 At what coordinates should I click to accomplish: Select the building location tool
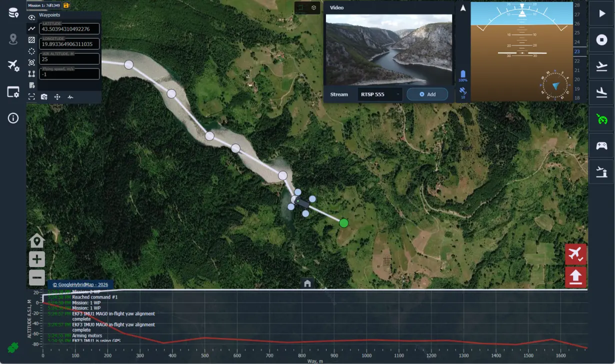[x=31, y=85]
